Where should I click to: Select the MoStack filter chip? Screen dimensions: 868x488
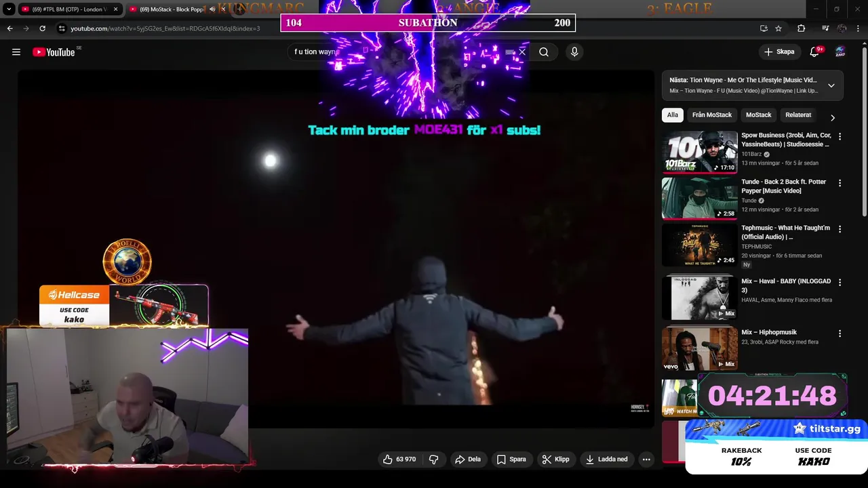coord(758,115)
